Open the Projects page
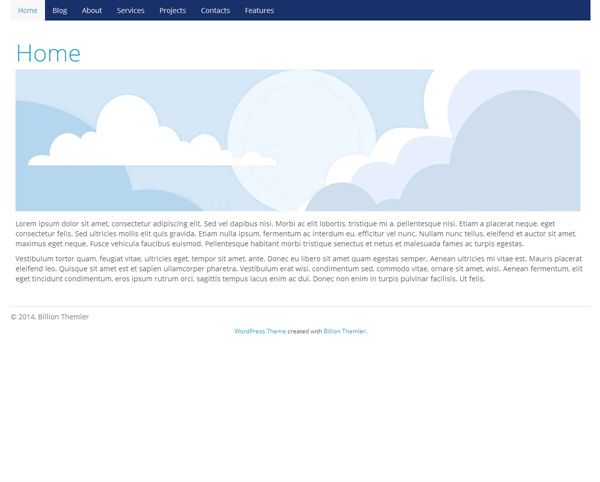 pyautogui.click(x=173, y=10)
